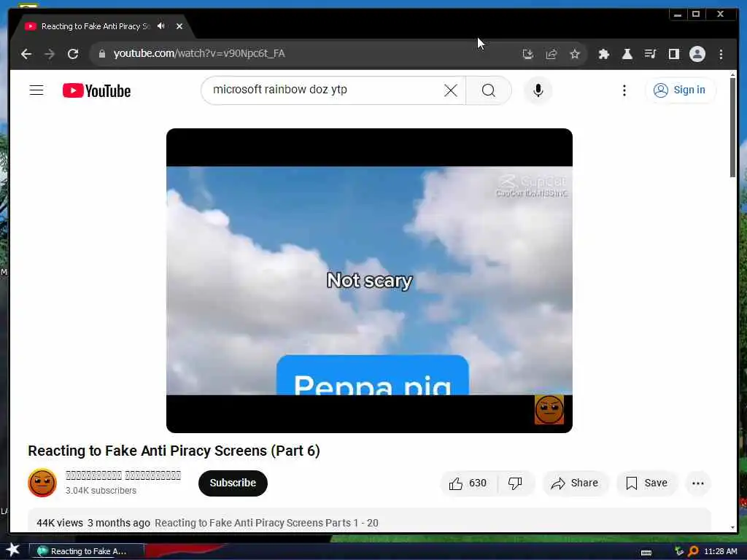Click the Share button
747x560 pixels.
(575, 483)
